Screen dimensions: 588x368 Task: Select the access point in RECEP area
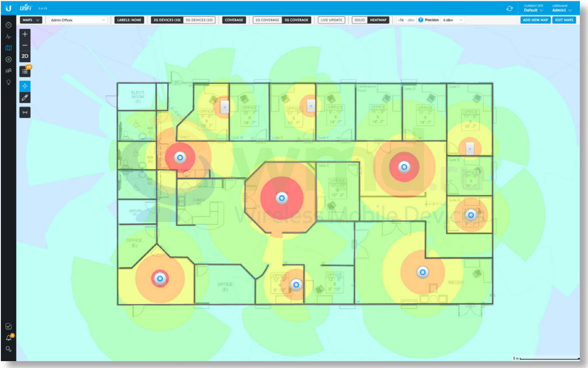pyautogui.click(x=423, y=272)
